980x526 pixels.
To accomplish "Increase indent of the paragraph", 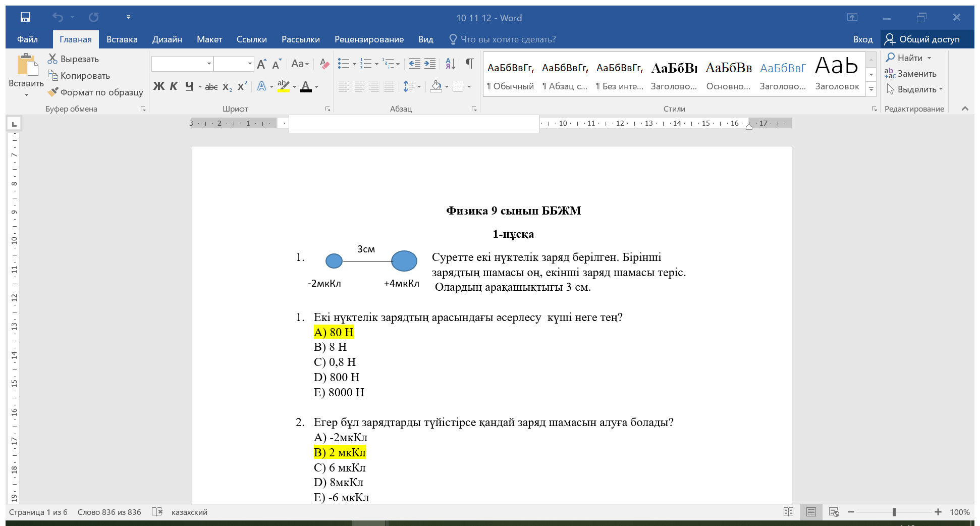I will [x=430, y=64].
